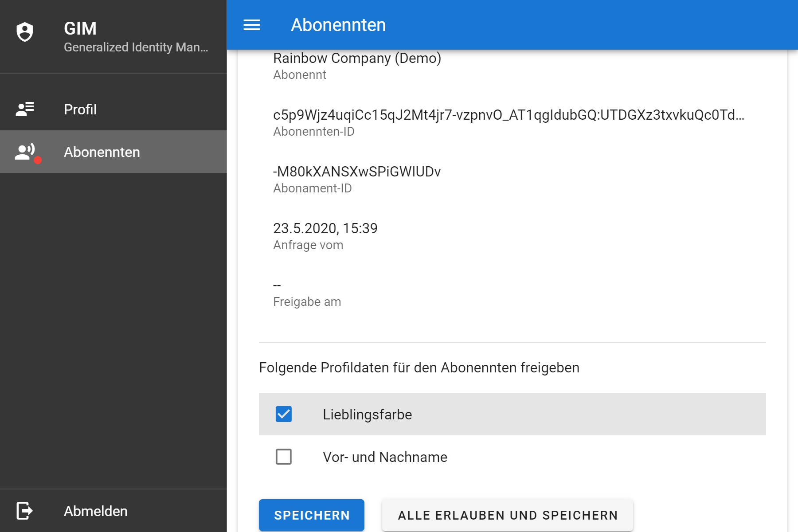Select the Profil label in the sidebar

(80, 110)
